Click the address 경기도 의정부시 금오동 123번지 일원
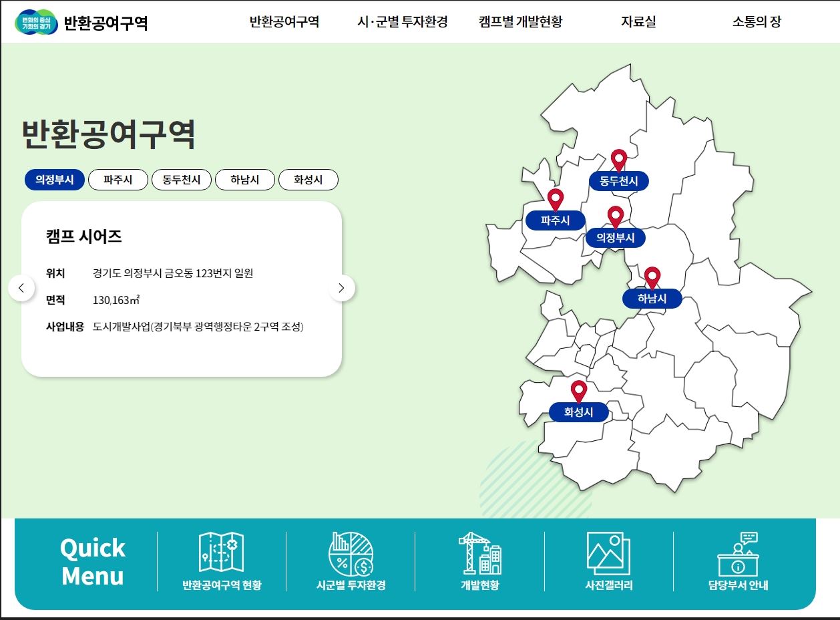 [173, 273]
